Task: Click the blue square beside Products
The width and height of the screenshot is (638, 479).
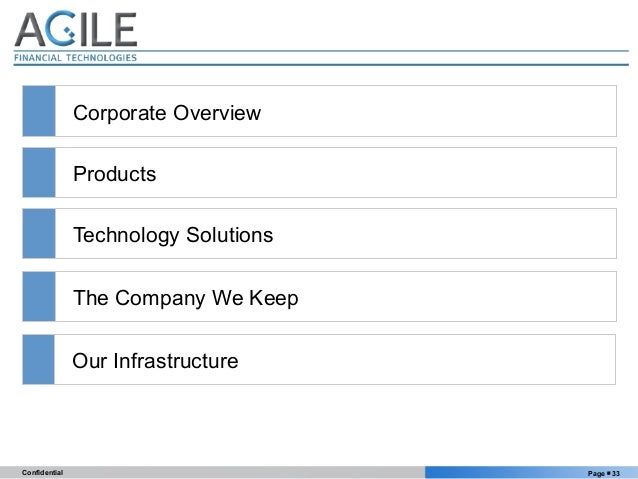Action: coord(39,173)
